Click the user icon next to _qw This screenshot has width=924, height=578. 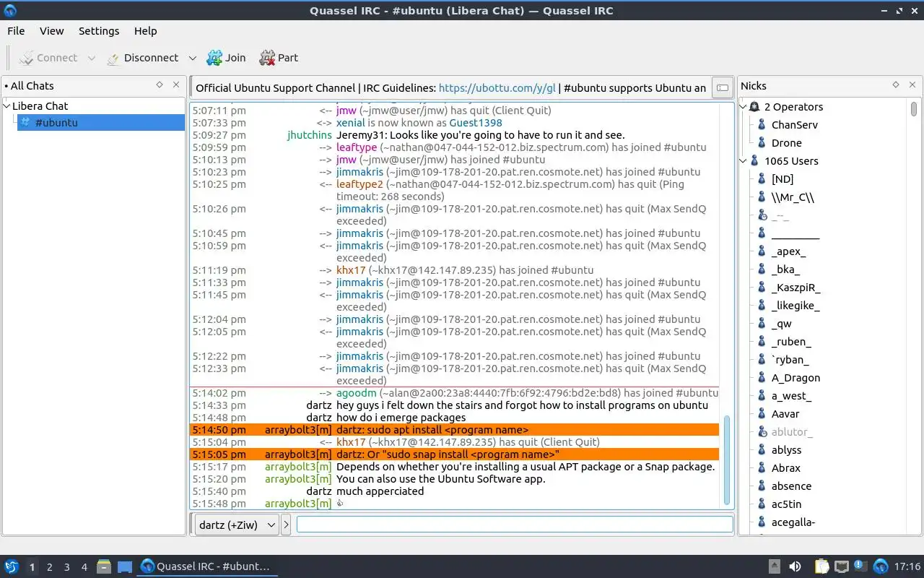pyautogui.click(x=762, y=324)
